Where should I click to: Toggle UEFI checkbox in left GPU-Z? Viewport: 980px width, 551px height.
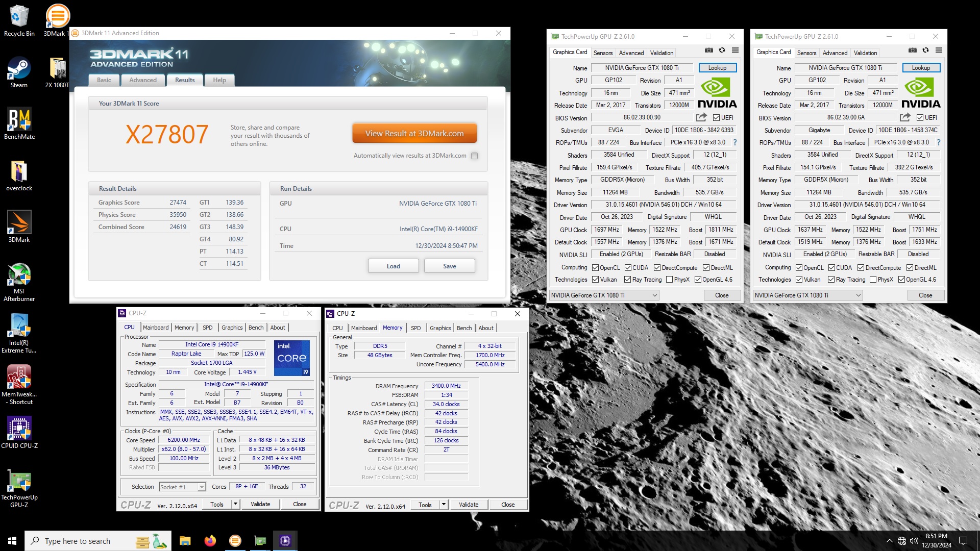tap(717, 118)
